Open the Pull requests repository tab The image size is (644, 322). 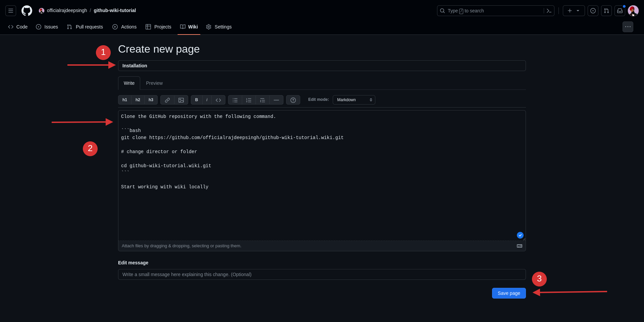point(85,27)
